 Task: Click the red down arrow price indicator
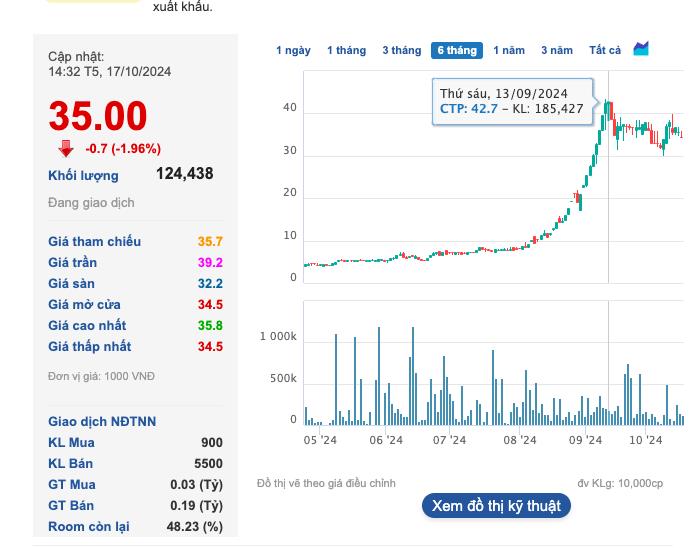[x=66, y=149]
